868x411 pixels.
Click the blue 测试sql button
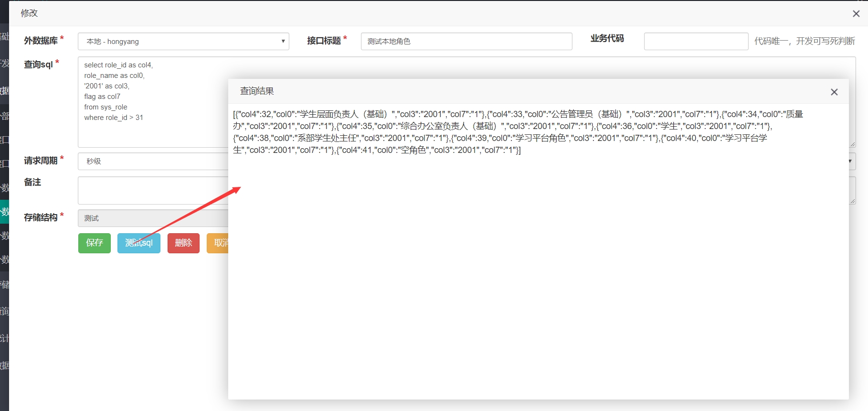tap(139, 243)
